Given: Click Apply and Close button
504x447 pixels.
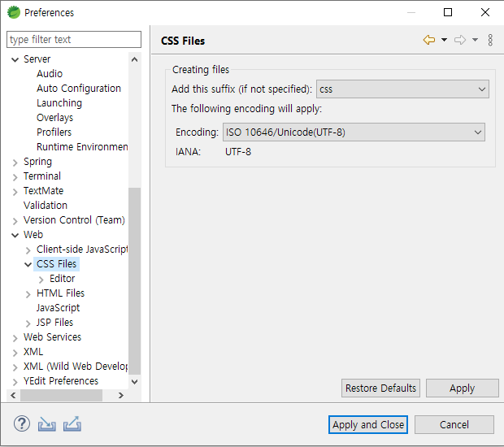Looking at the screenshot, I should coord(368,425).
